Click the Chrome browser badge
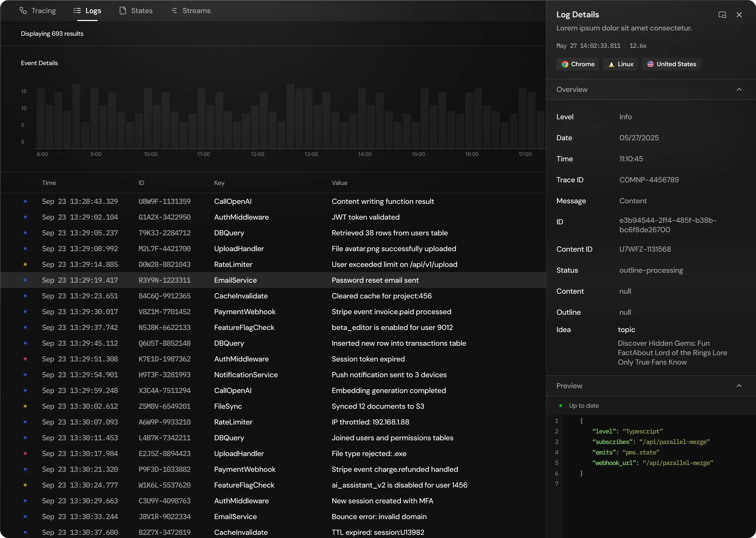756x538 pixels. (x=577, y=64)
